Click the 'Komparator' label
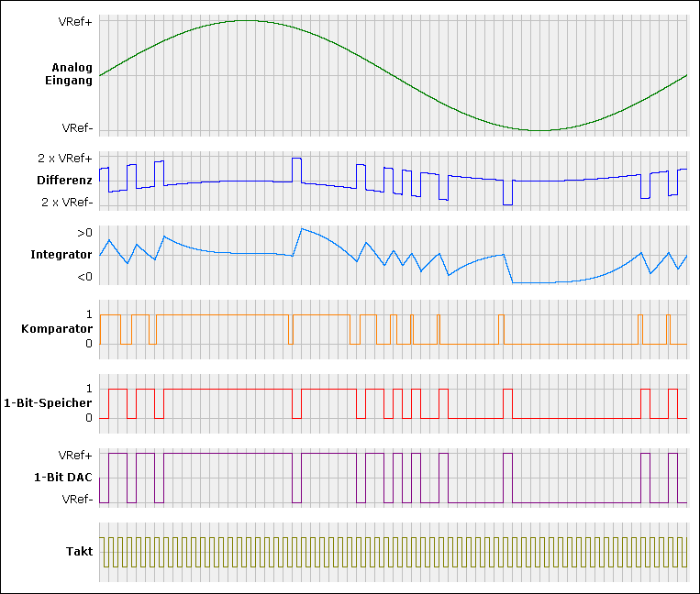Viewport: 700px width, 594px height. tap(57, 329)
